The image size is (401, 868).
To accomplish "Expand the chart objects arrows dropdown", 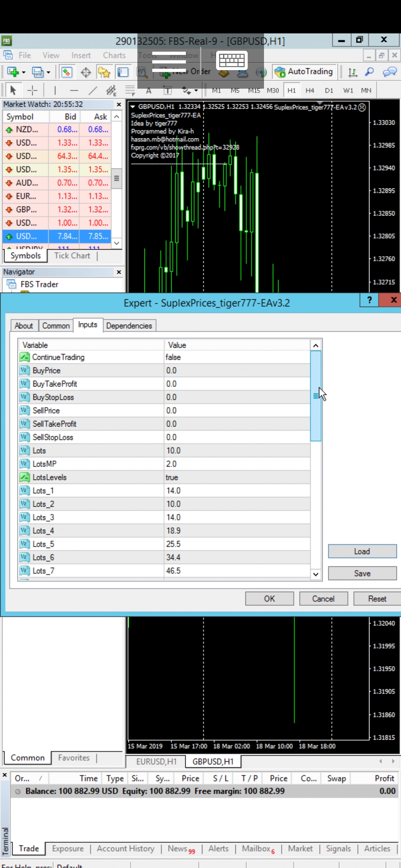I will [196, 91].
